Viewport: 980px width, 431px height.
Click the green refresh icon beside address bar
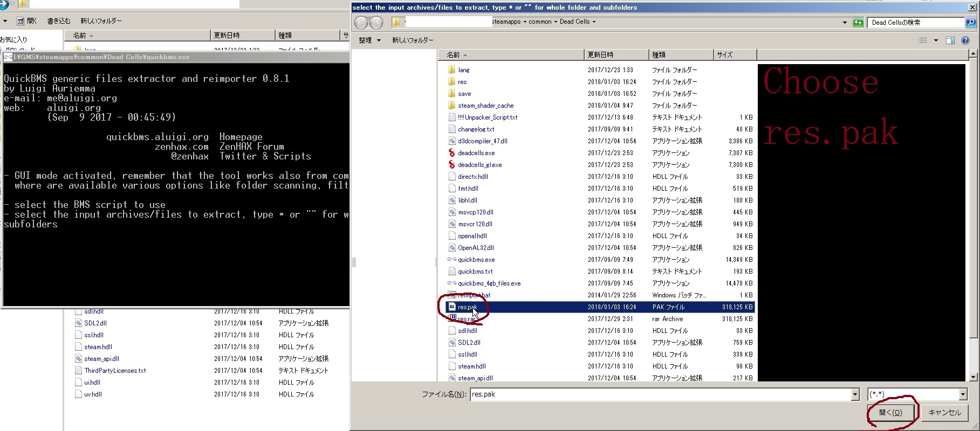[858, 22]
